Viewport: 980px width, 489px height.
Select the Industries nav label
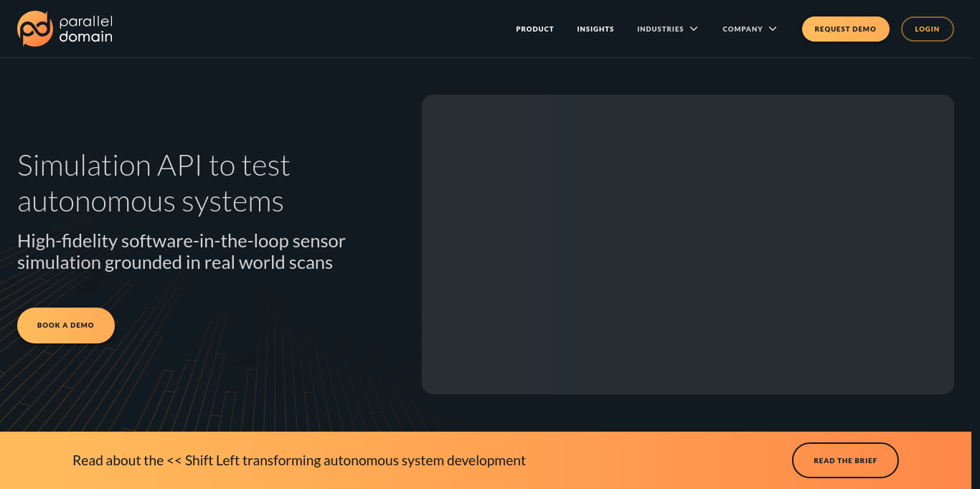tap(660, 29)
